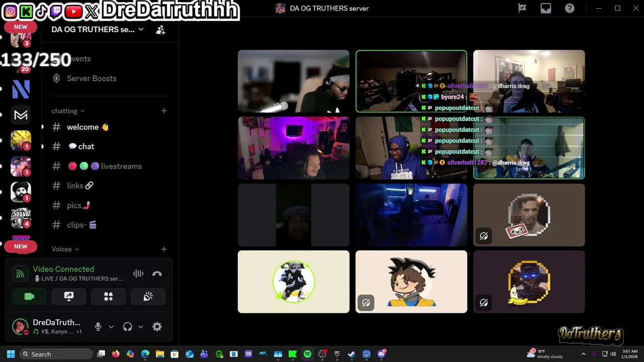This screenshot has width=644, height=362.
Task: Focus the blue-lit dark room video tile
Action: [x=411, y=215]
